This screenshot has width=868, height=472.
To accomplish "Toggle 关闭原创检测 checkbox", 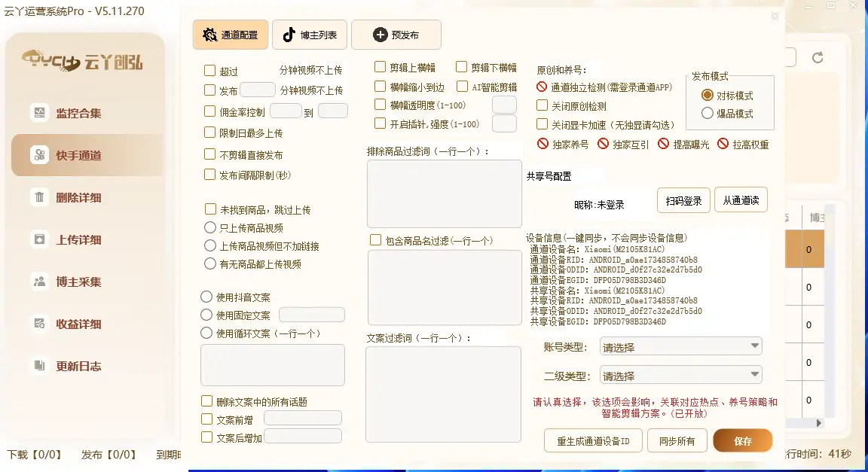I will (542, 105).
